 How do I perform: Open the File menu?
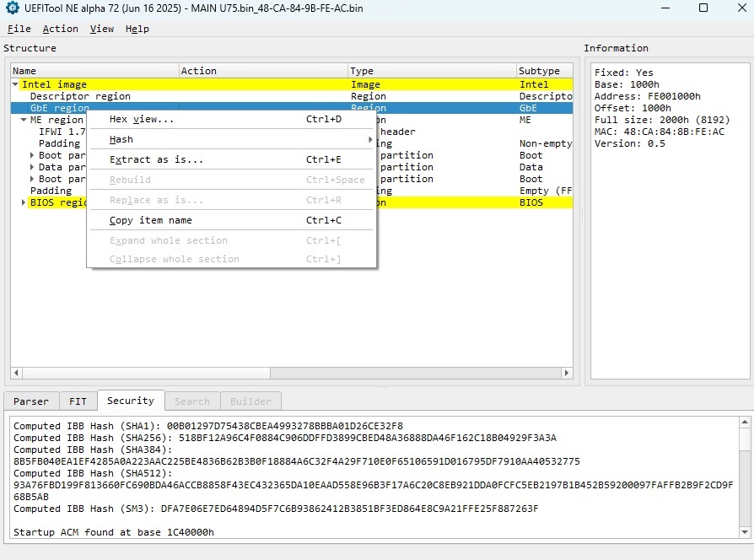19,29
